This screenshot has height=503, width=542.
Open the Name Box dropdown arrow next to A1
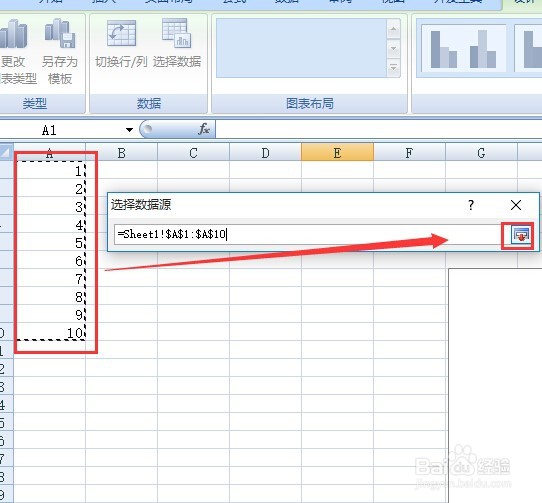pos(129,130)
